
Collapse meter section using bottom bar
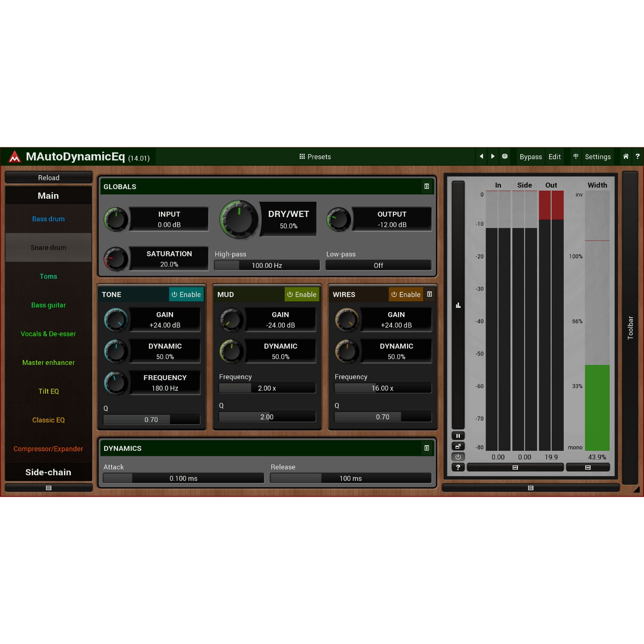pos(531,488)
